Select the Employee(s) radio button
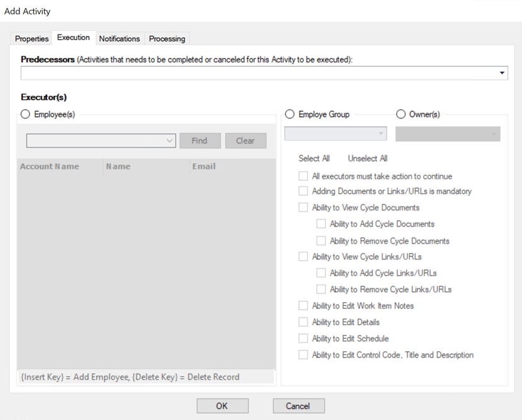The height and width of the screenshot is (420, 522). 26,115
